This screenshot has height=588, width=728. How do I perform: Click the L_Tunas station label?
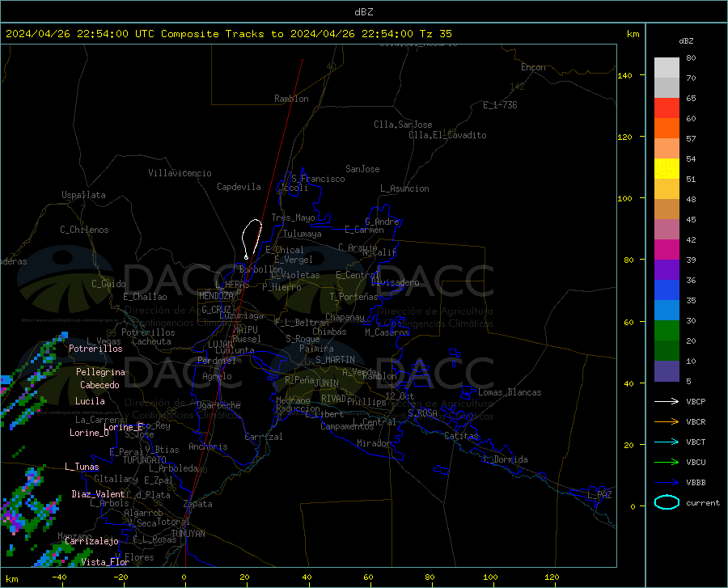(82, 467)
